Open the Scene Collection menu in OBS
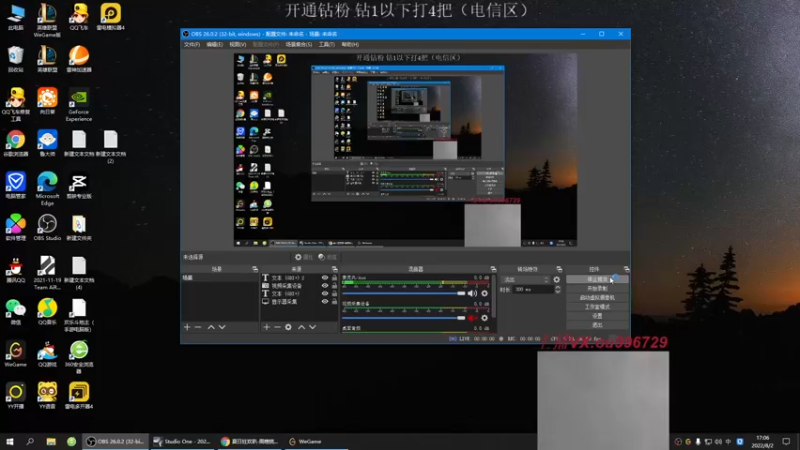Screen dimensions: 800x450 click(x=298, y=44)
